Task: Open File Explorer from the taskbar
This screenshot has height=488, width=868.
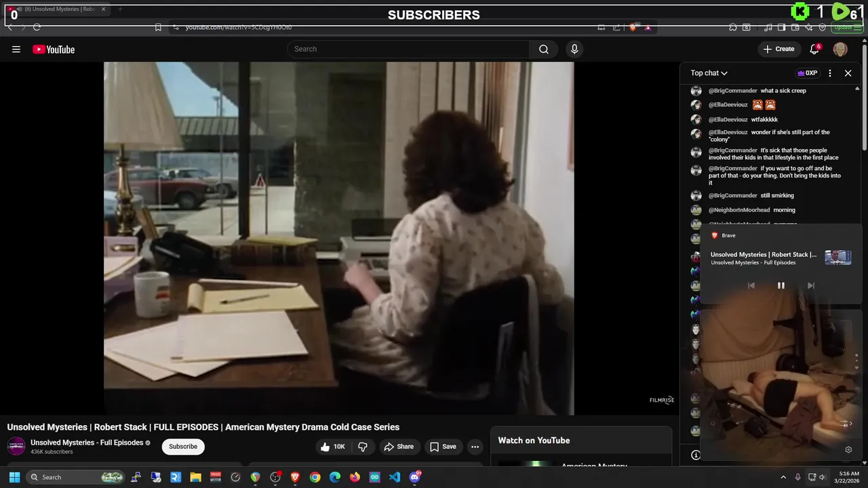Action: point(195,477)
